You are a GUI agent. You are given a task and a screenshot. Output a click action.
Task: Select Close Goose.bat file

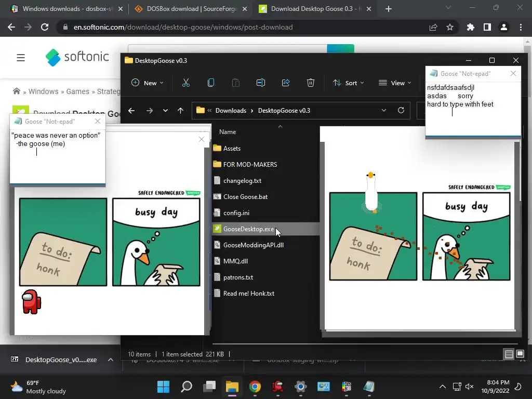click(245, 197)
